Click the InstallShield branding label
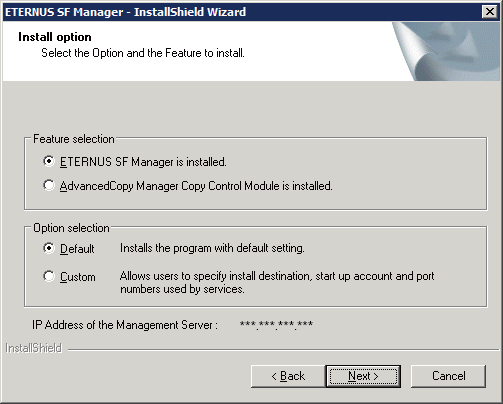Screen dimensions: 503x404 point(33,348)
